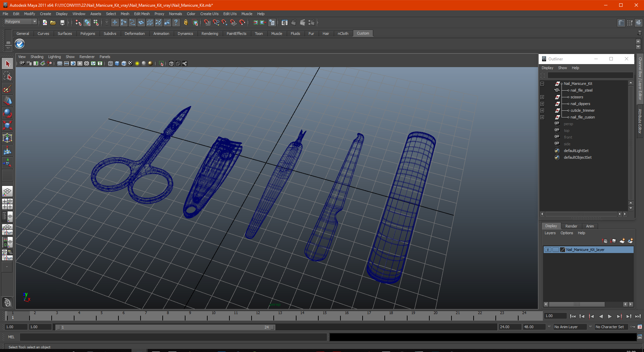
Task: Expand the nail_clippers node in Outliner
Action: (x=542, y=104)
